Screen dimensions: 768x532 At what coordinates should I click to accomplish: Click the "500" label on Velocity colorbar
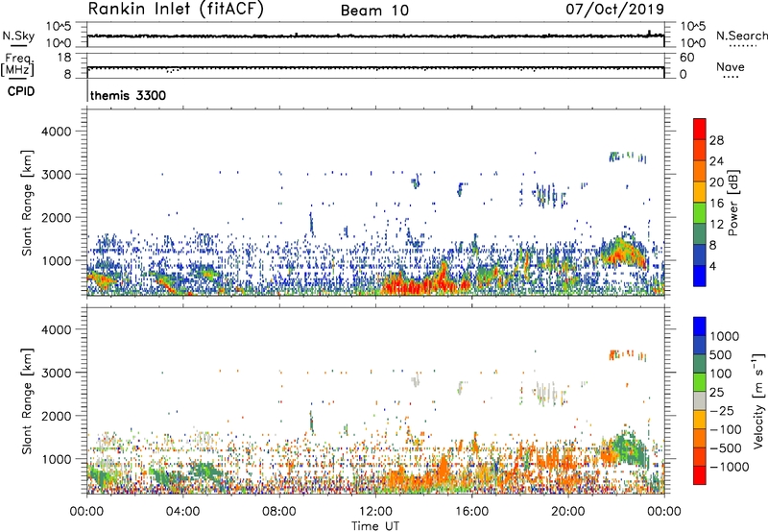pyautogui.click(x=721, y=355)
